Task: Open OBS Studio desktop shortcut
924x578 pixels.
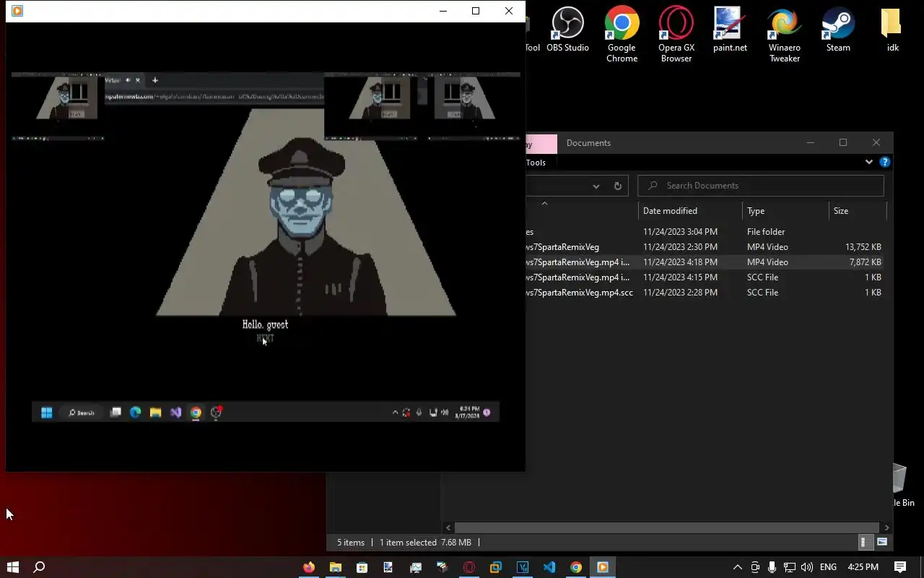Action: click(x=567, y=30)
